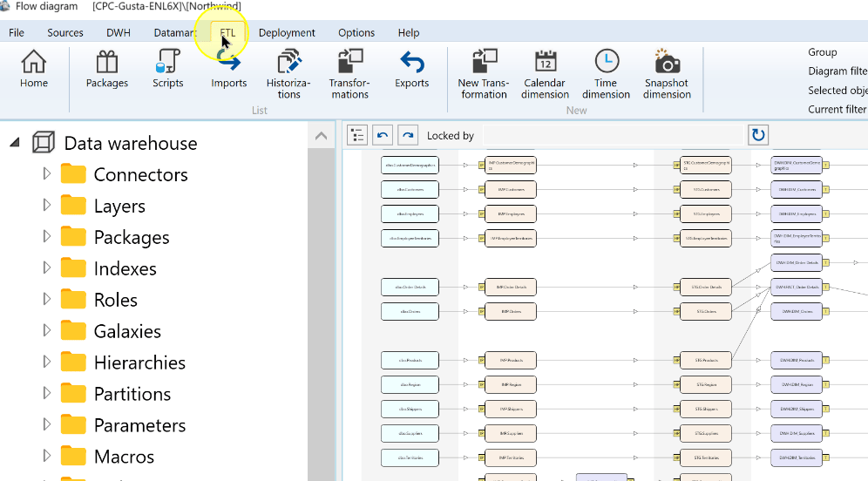Click the Flow diagram window icon
This screenshot has width=868, height=481.
4,6
